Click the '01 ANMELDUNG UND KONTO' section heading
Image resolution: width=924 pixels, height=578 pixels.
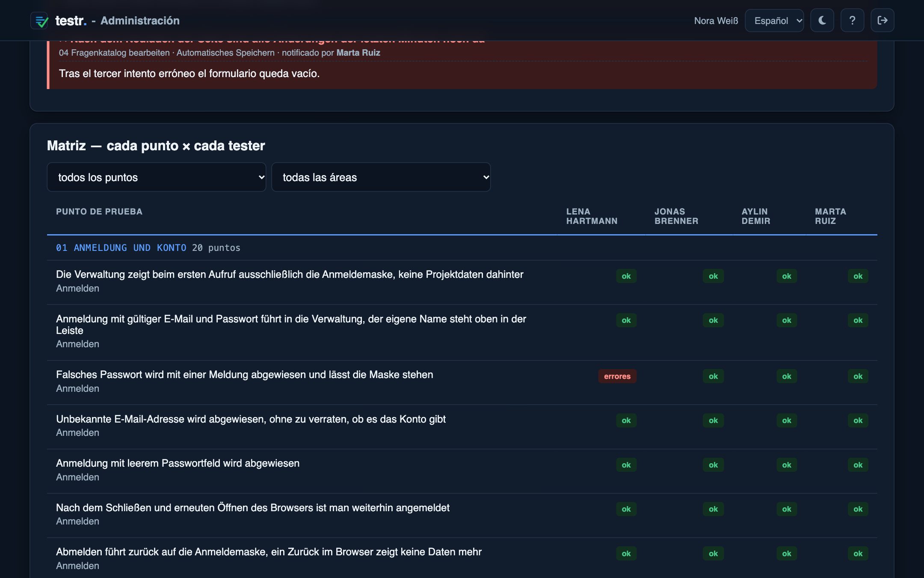pyautogui.click(x=121, y=248)
